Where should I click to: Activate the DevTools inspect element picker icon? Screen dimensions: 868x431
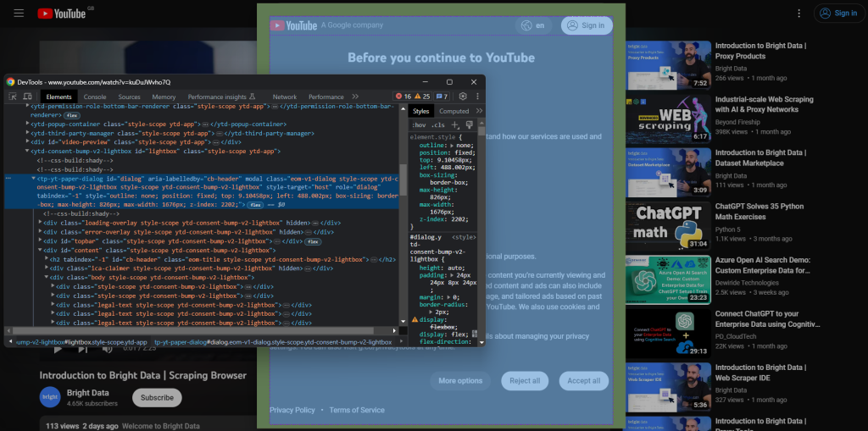[13, 97]
